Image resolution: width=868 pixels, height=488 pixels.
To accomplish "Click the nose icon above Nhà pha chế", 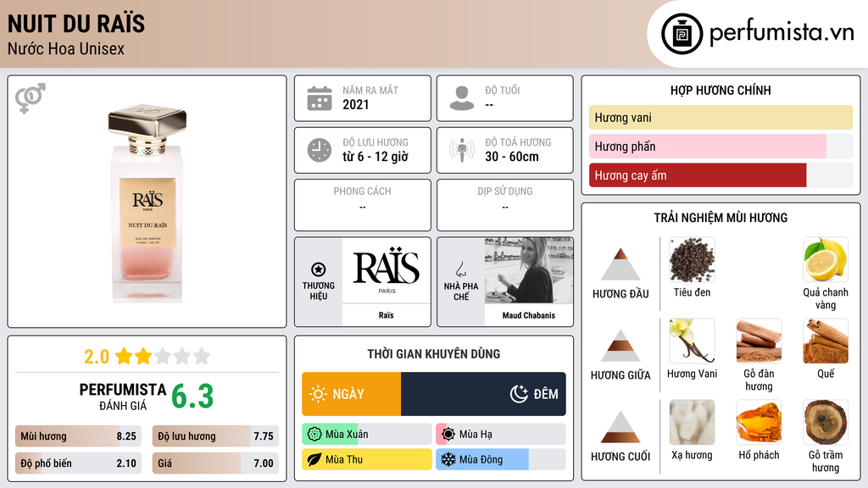I will (460, 269).
